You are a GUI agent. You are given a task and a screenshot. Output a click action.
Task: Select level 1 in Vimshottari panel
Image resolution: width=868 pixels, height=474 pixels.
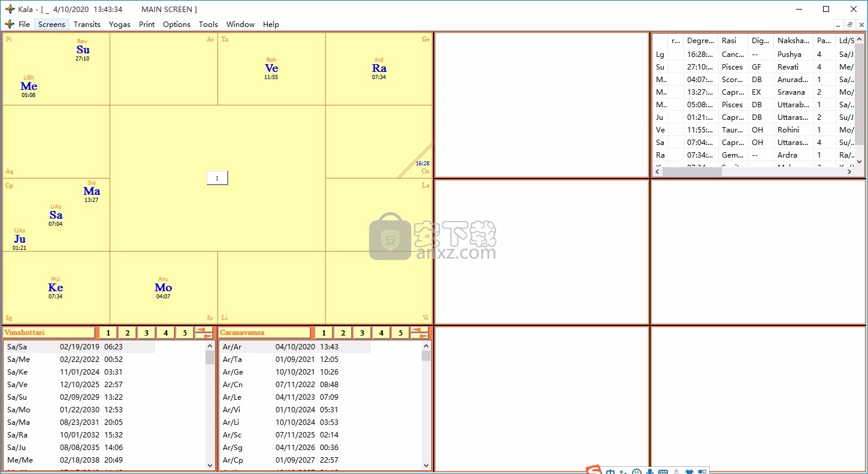(x=108, y=333)
